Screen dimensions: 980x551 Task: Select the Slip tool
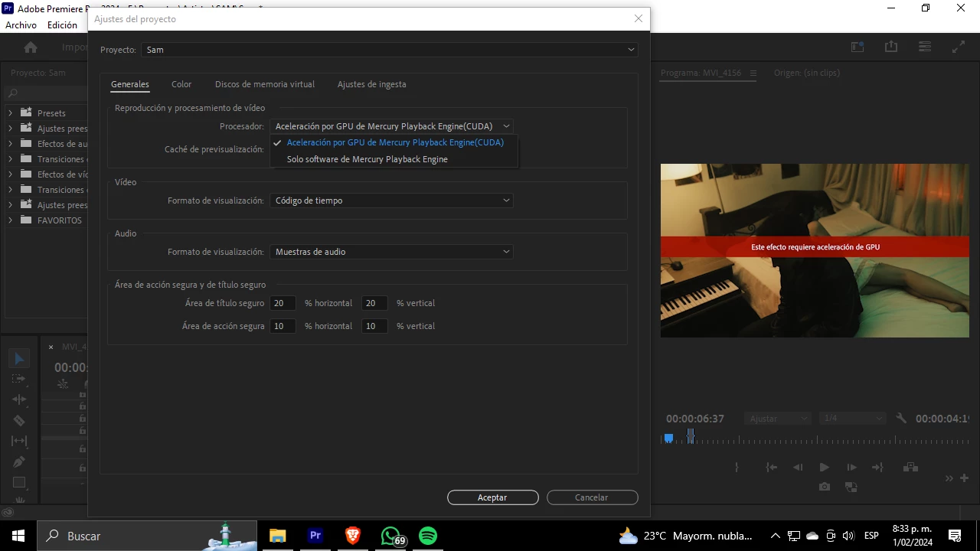pos(19,441)
